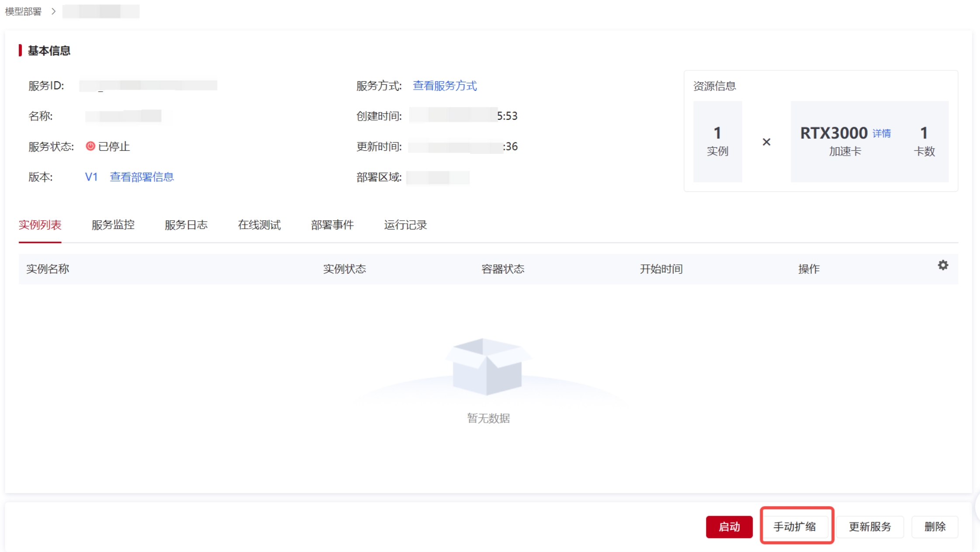Switch to the 实例列表 tab
The width and height of the screenshot is (980, 552).
coord(40,225)
